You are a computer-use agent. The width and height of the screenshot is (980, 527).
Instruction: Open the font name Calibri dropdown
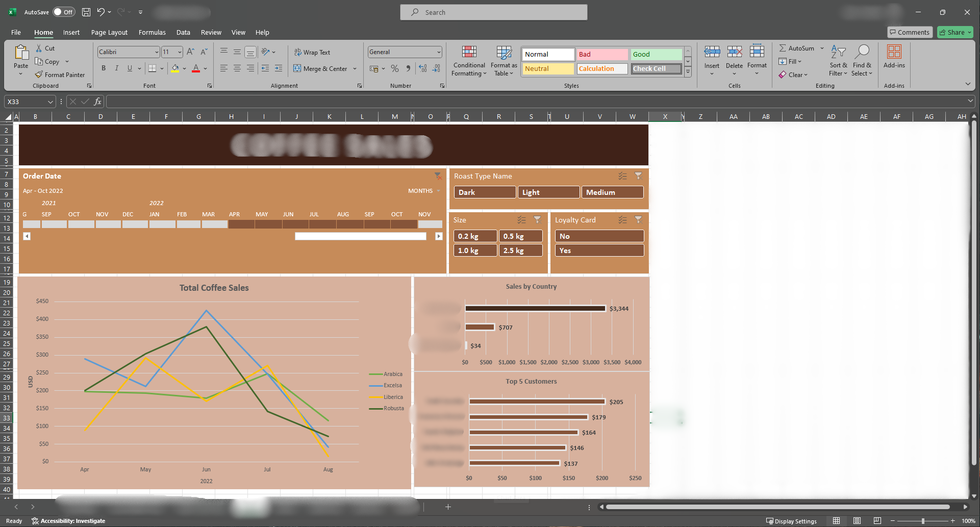click(157, 52)
